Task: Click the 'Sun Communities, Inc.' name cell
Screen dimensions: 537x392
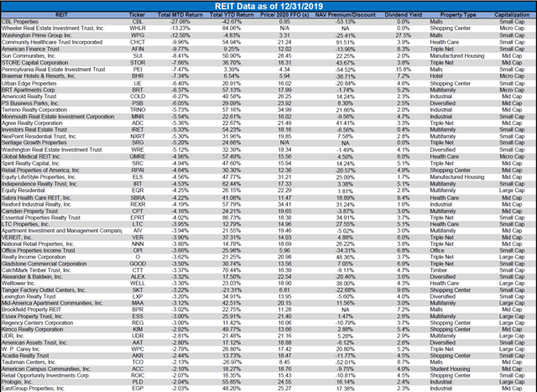Action: [x=29, y=56]
